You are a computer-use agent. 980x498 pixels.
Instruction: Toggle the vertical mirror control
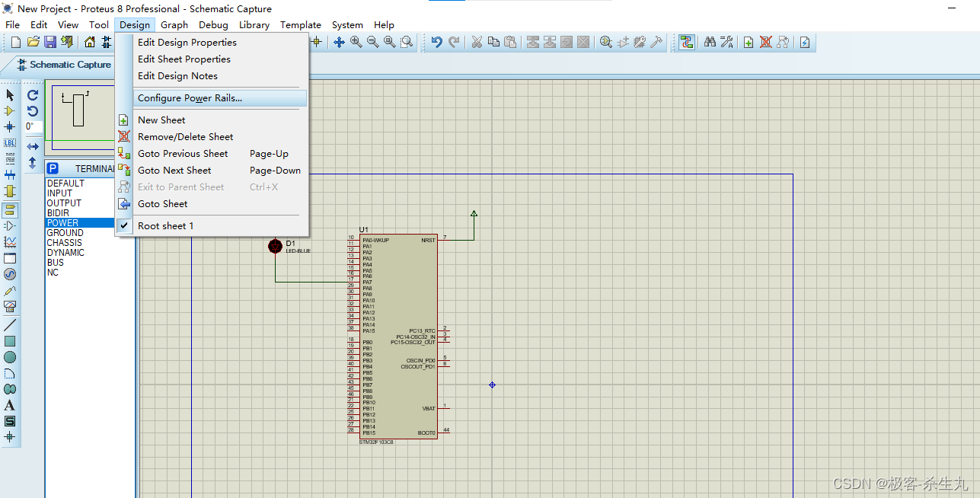pyautogui.click(x=32, y=159)
